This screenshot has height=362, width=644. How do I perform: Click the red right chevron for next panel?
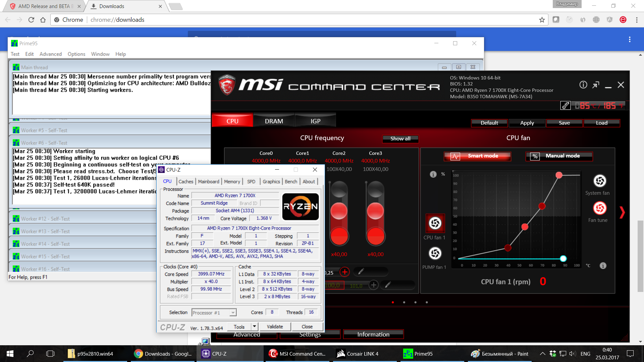622,213
